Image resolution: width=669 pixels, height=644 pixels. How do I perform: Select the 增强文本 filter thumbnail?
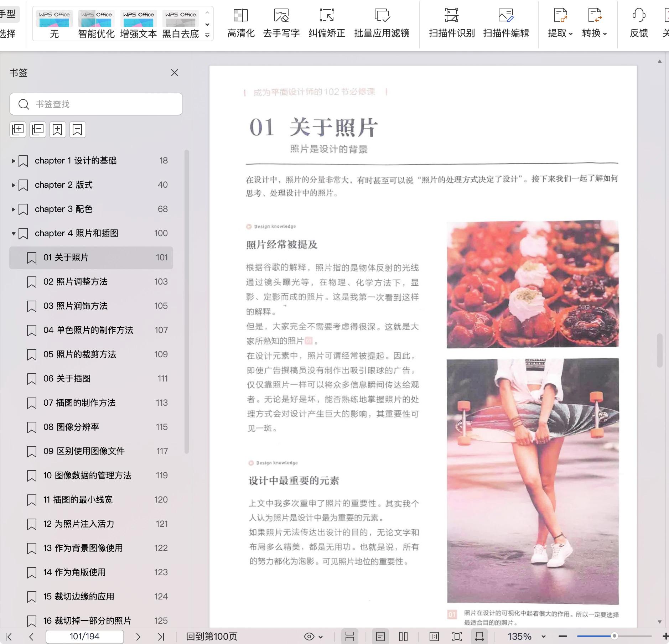[x=138, y=19]
